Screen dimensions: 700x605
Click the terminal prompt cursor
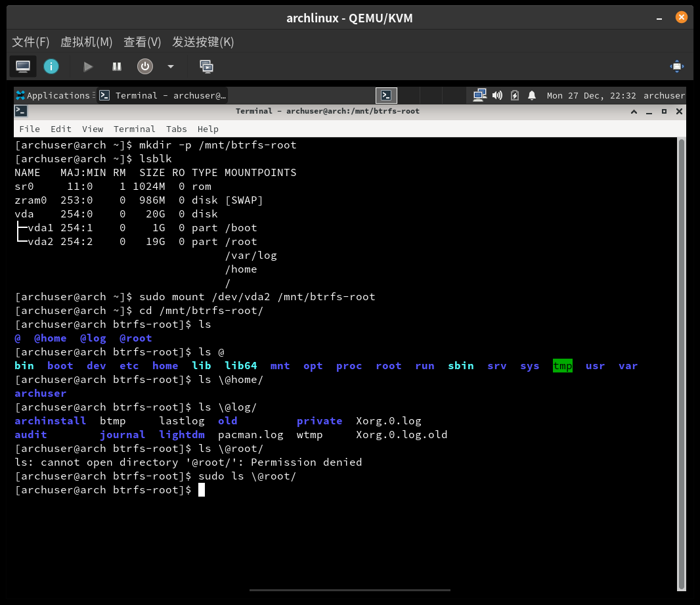coord(202,490)
